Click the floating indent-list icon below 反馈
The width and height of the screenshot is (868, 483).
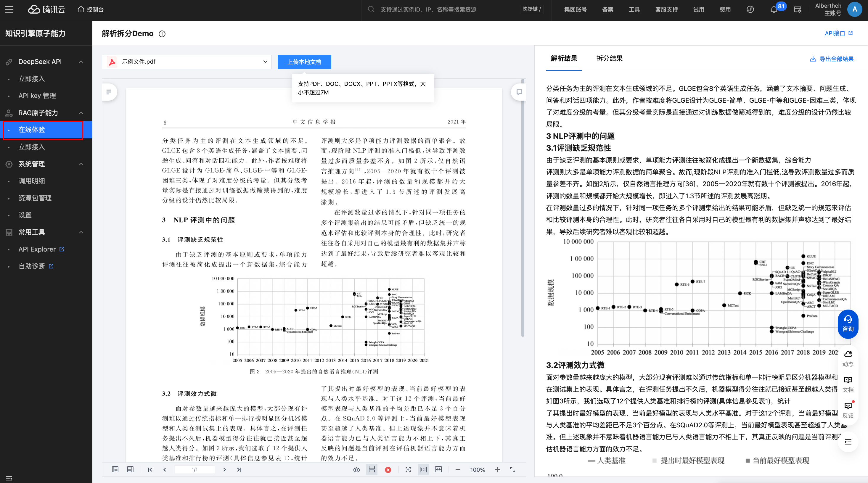pos(848,442)
